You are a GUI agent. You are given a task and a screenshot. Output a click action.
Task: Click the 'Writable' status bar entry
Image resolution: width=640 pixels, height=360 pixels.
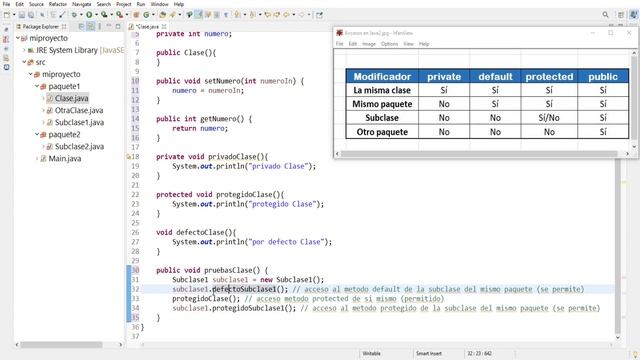coord(371,353)
